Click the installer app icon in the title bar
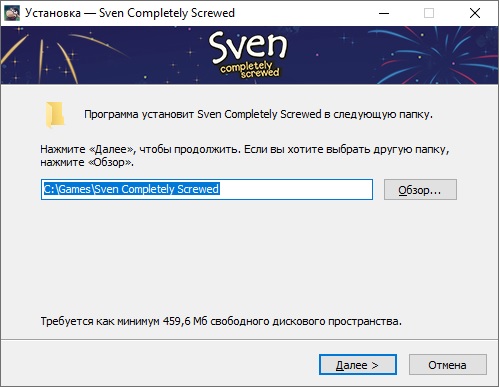The image size is (499, 387). click(12, 13)
